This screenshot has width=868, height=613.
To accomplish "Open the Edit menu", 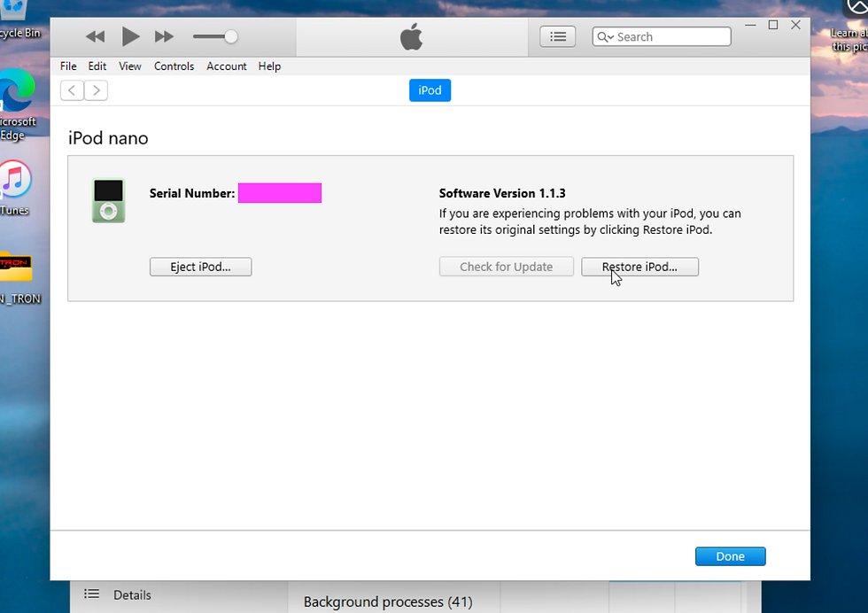I will [97, 66].
